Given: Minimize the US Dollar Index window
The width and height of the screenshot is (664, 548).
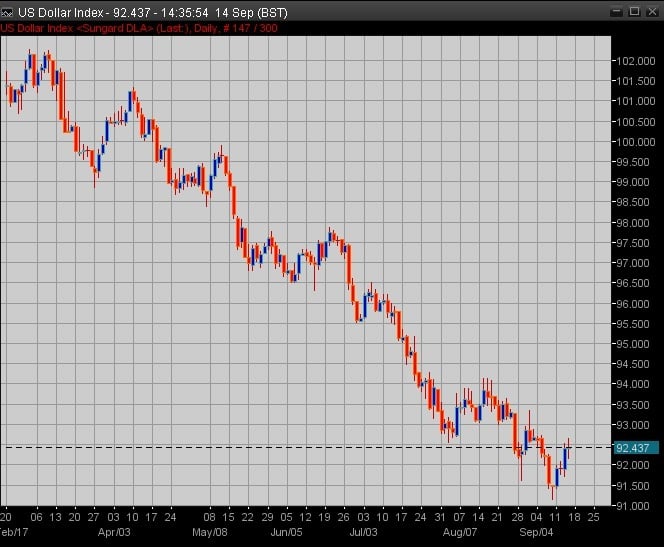Looking at the screenshot, I should [x=615, y=10].
